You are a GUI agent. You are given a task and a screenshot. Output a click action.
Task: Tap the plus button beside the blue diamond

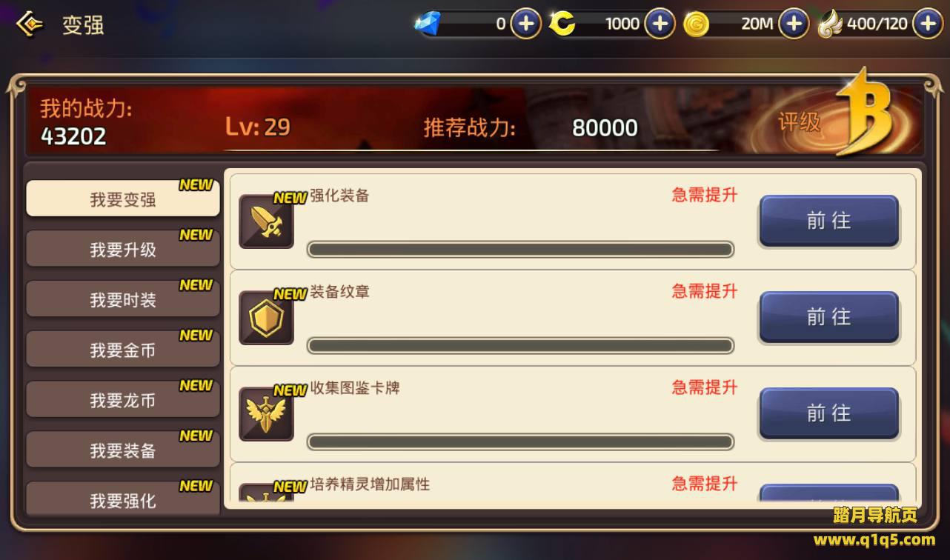coord(526,24)
